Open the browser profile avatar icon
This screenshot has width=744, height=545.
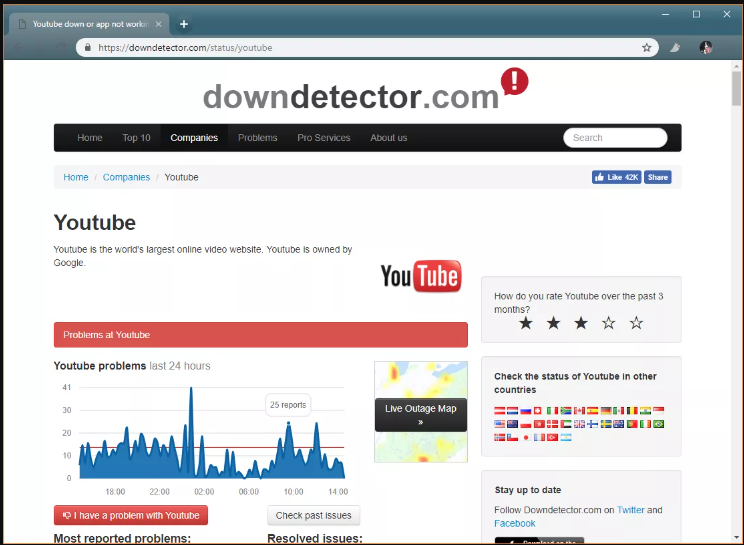(706, 47)
